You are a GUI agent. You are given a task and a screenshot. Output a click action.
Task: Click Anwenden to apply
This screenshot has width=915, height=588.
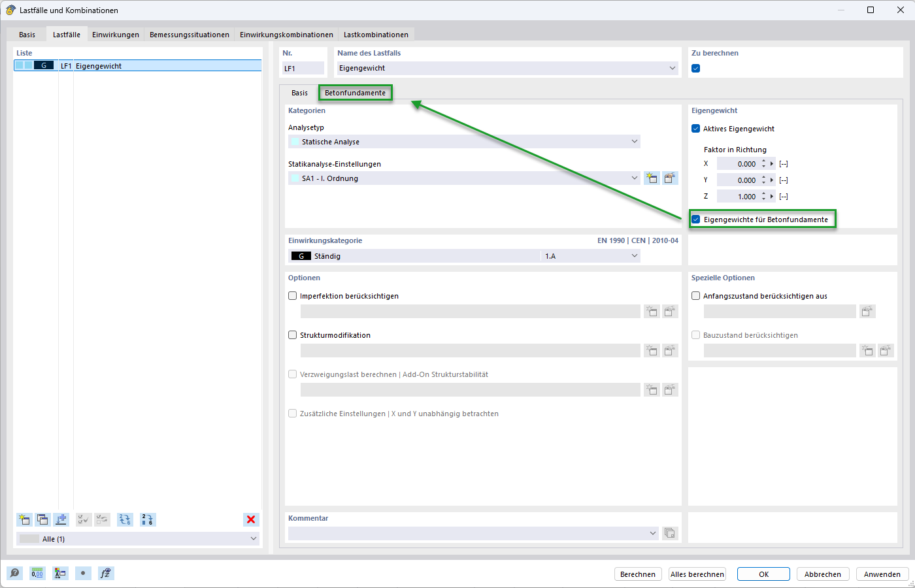(882, 574)
